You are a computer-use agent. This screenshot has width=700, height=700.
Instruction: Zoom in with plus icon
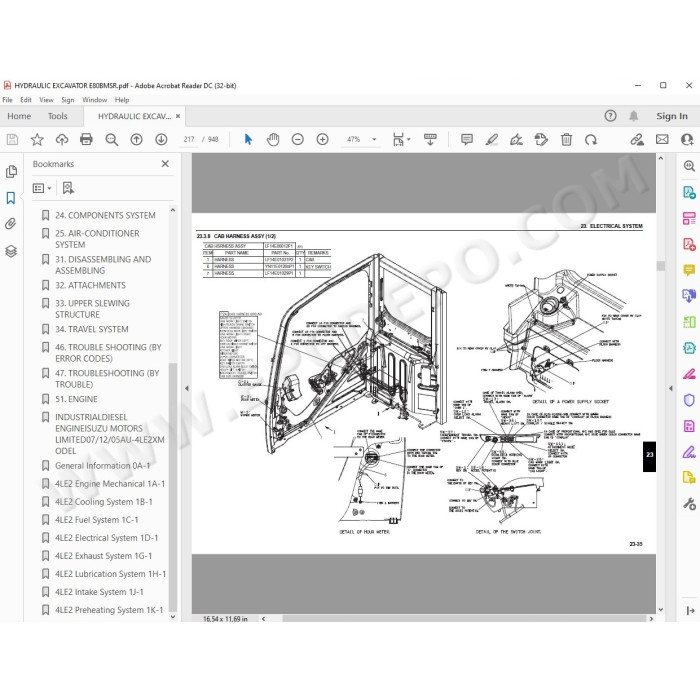coord(322,140)
